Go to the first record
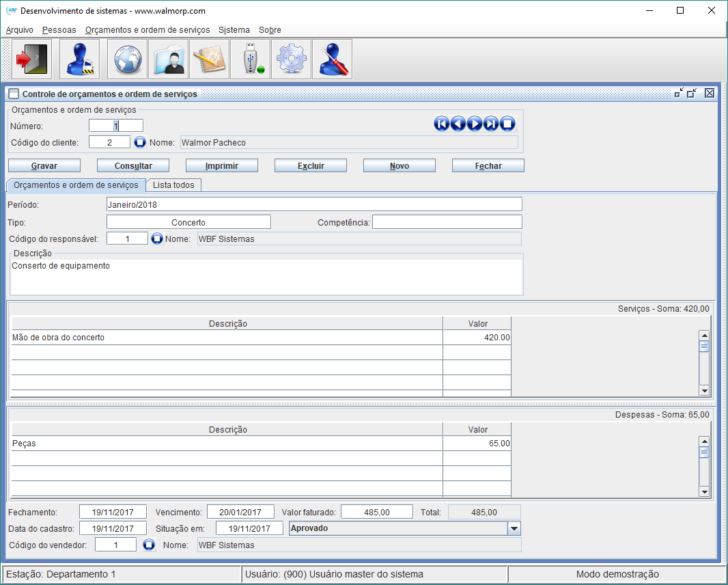The width and height of the screenshot is (728, 585). tap(441, 124)
